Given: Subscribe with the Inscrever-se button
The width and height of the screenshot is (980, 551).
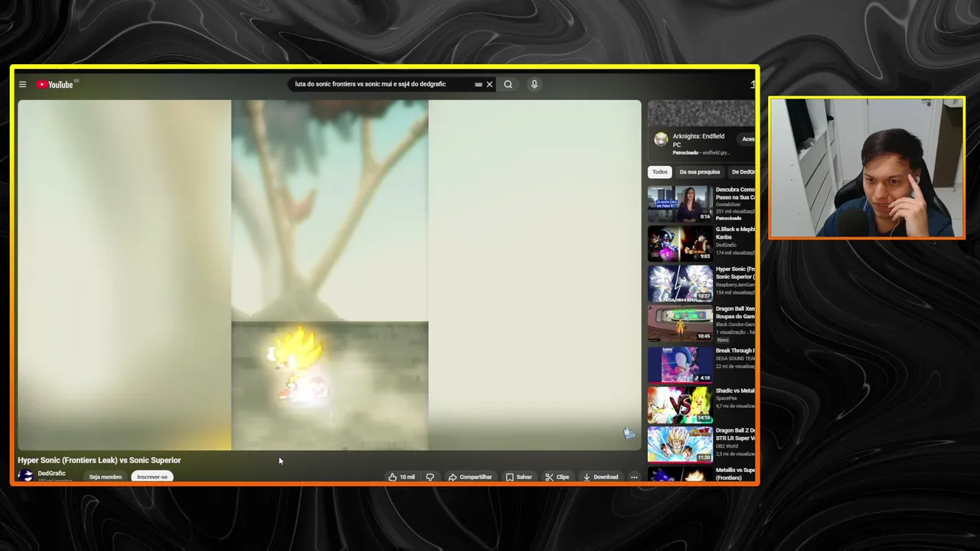Looking at the screenshot, I should tap(152, 477).
